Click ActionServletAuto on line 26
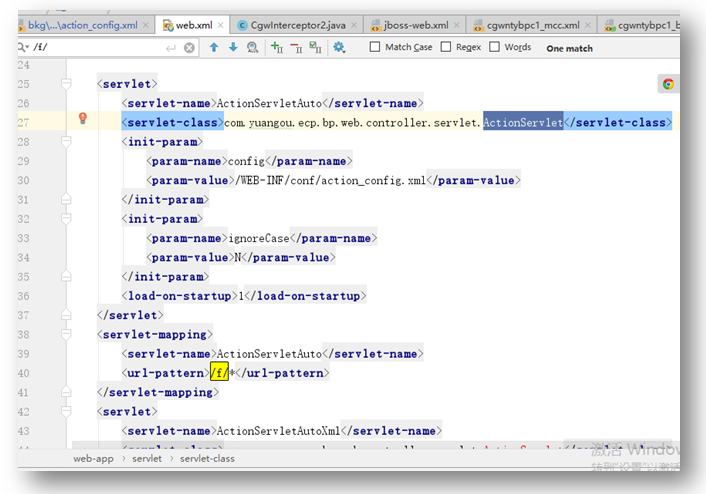This screenshot has height=494, width=706. (269, 103)
